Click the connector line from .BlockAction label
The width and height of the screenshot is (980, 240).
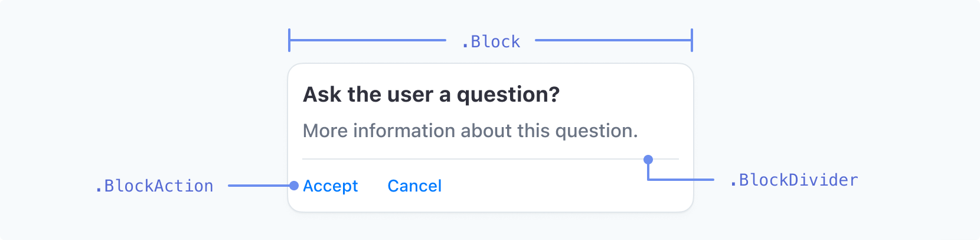pyautogui.click(x=259, y=186)
